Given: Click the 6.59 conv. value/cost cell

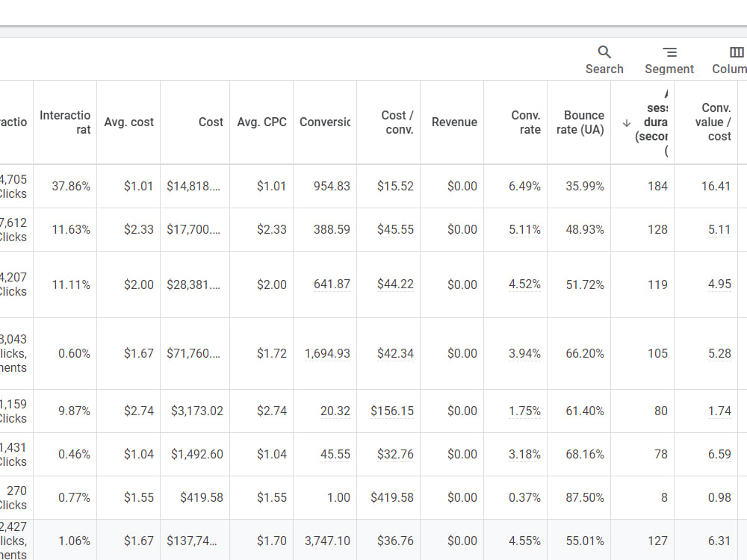Looking at the screenshot, I should click(x=719, y=454).
